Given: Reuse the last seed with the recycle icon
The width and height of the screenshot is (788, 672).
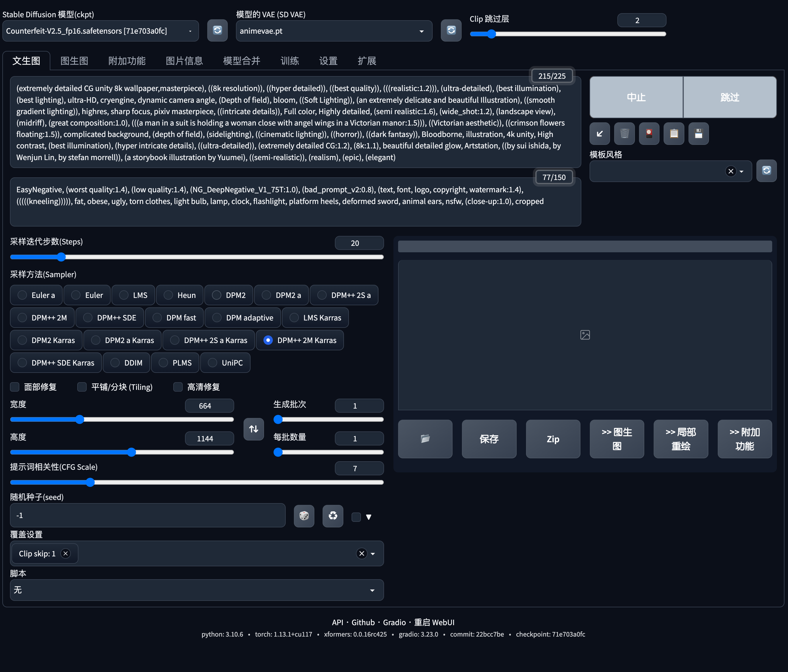Looking at the screenshot, I should 333,516.
